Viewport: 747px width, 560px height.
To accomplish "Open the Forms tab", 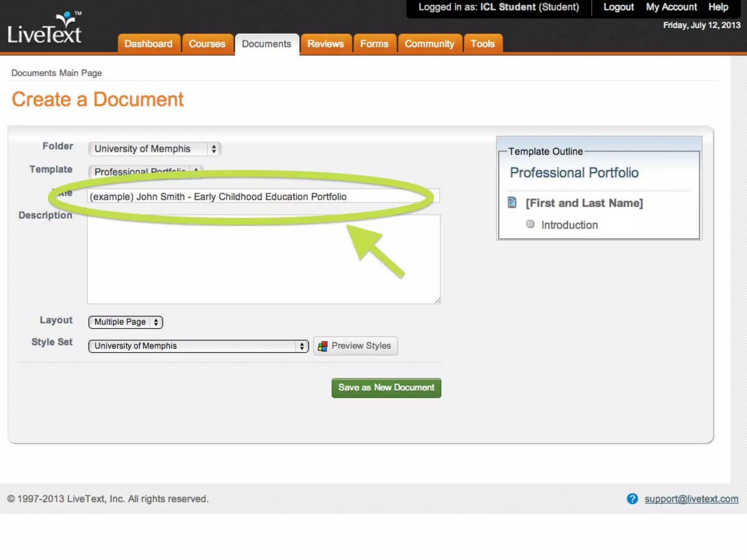I will click(x=374, y=44).
